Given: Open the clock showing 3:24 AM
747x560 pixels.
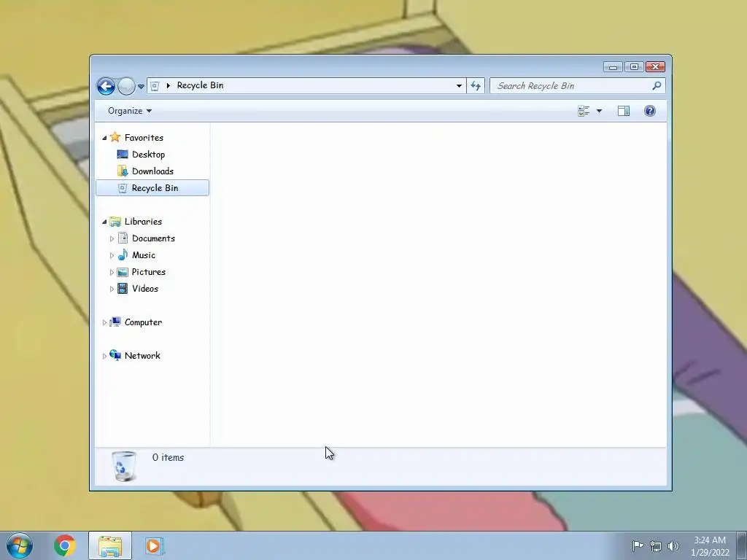Looking at the screenshot, I should click(710, 546).
